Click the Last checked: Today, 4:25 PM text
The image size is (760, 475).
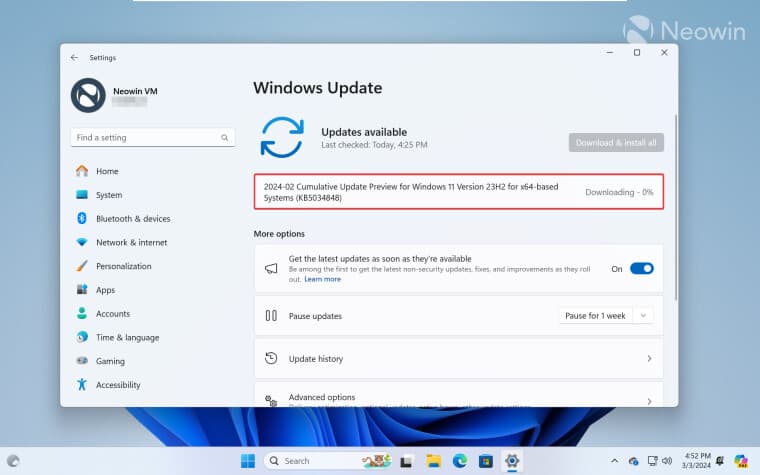coord(374,145)
